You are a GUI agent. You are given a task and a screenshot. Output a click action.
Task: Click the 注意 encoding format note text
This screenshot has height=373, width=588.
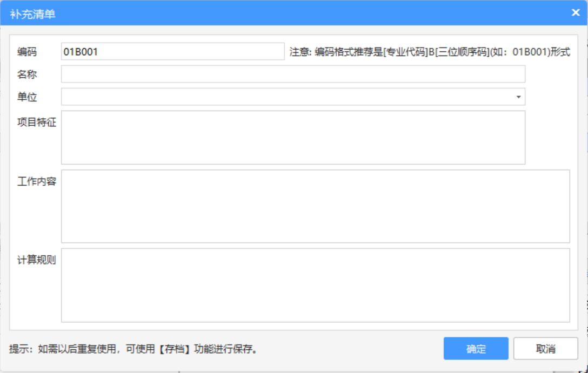coord(430,52)
